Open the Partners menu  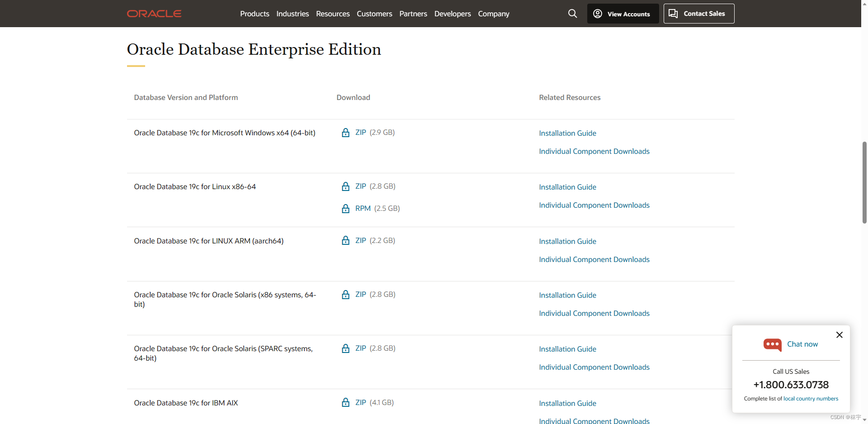(413, 14)
